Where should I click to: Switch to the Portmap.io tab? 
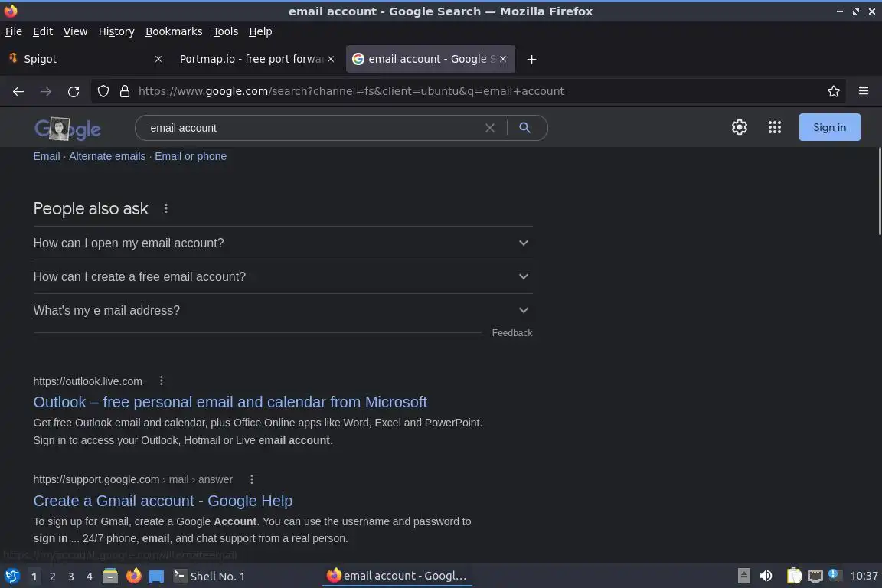click(256, 59)
